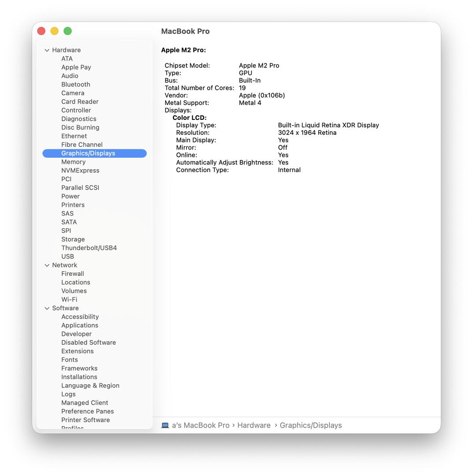The height and width of the screenshot is (476, 473).
Task: Select the Color LCD display heading
Action: tap(189, 118)
